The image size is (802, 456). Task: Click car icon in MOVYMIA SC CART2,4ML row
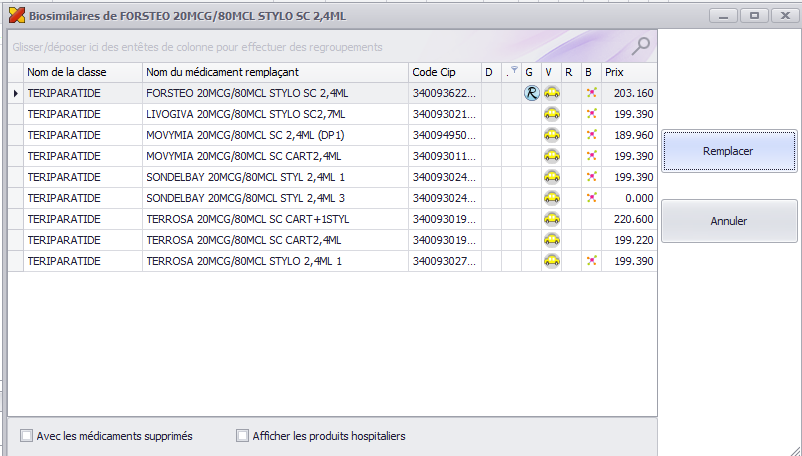click(551, 156)
